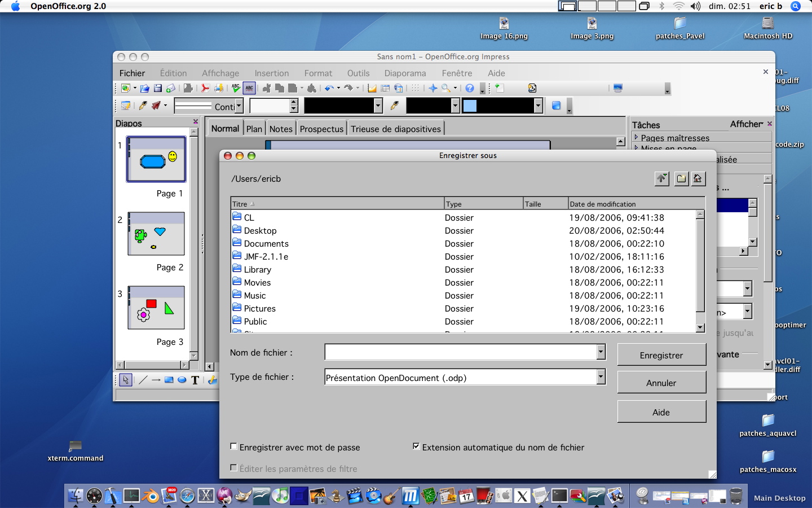Viewport: 812px width, 508px height.
Task: Select the Rectangle drawing tool
Action: click(169, 380)
